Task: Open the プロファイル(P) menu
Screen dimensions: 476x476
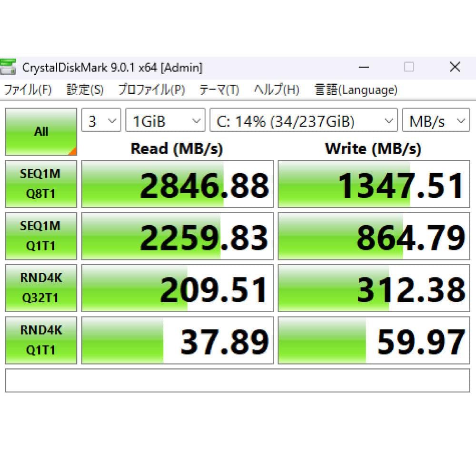Action: coord(151,89)
